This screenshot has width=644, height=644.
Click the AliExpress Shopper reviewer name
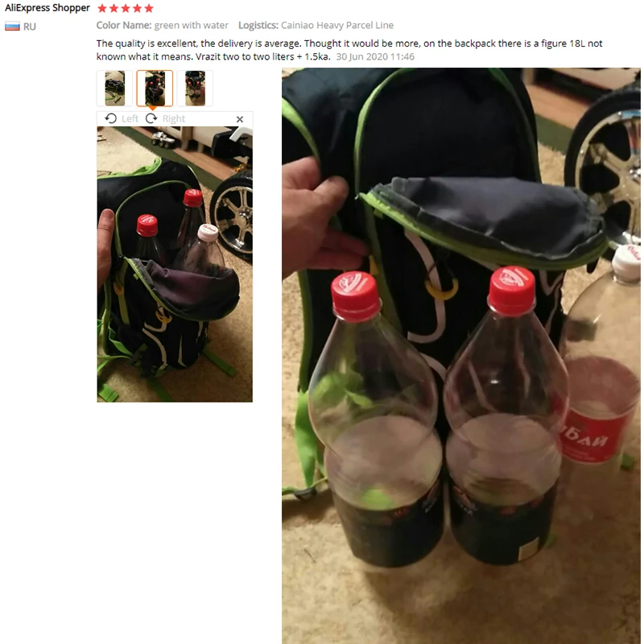point(47,8)
